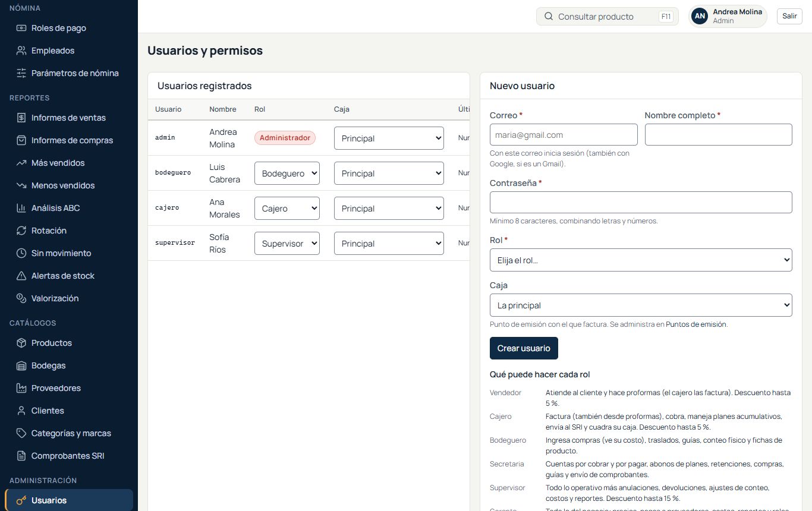Screen dimensions: 812x511
Task: Open Andrea Molina Admin profile badge
Action: pyautogui.click(x=728, y=16)
